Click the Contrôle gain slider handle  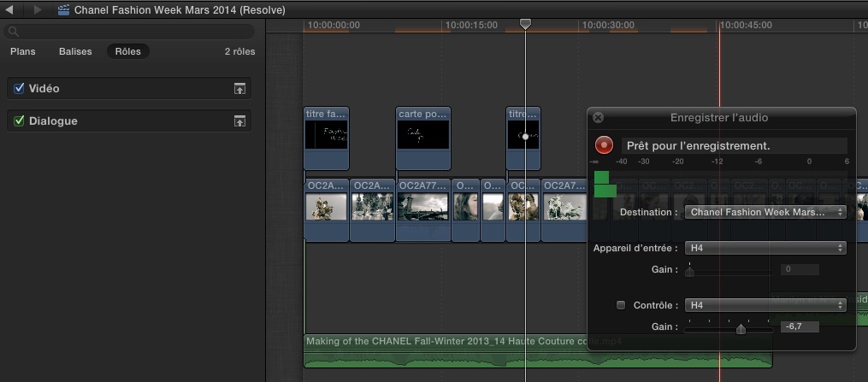point(741,328)
